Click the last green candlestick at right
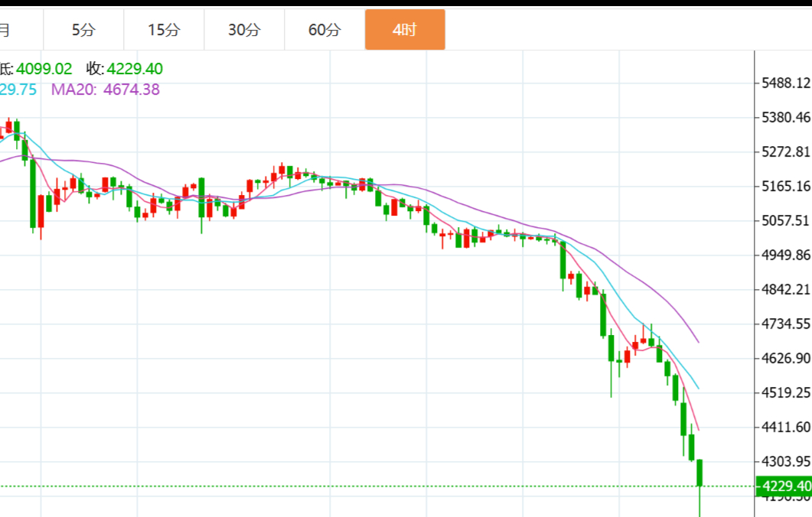812x517 pixels. click(x=699, y=473)
